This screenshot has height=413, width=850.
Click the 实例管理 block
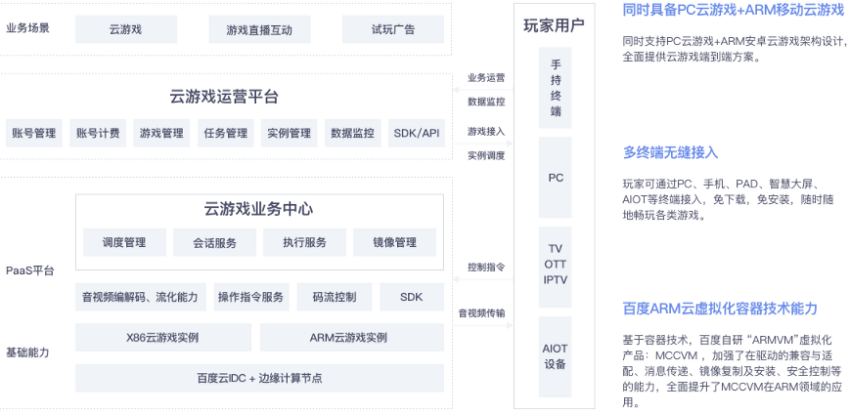[289, 133]
